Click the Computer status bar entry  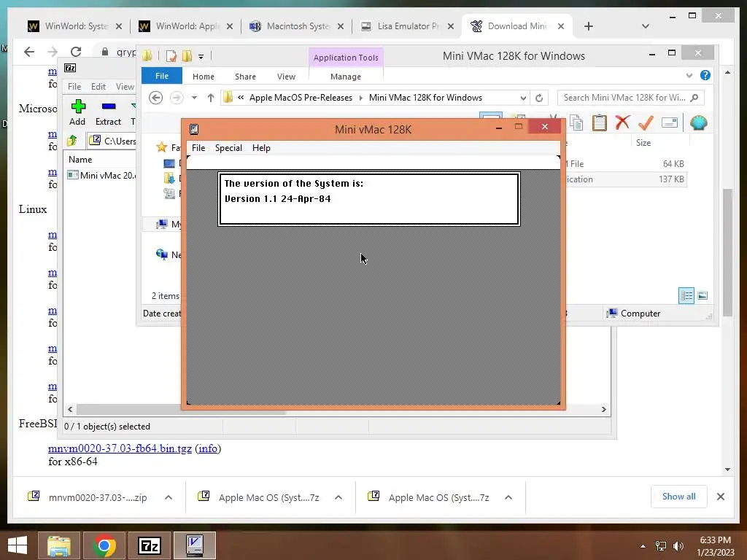pyautogui.click(x=633, y=314)
